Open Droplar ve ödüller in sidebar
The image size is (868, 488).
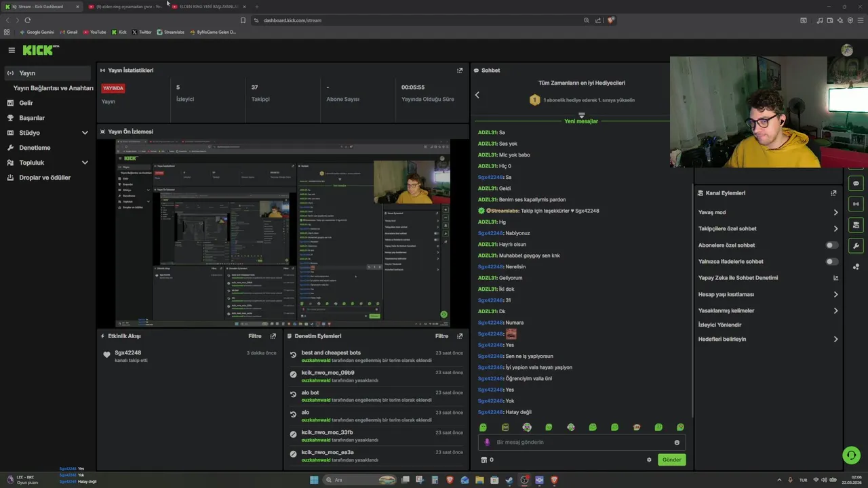[46, 178]
